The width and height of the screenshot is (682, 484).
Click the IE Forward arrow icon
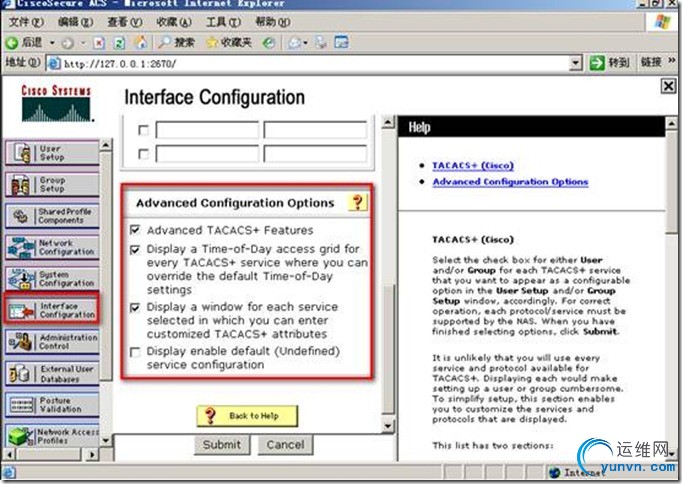coord(67,43)
